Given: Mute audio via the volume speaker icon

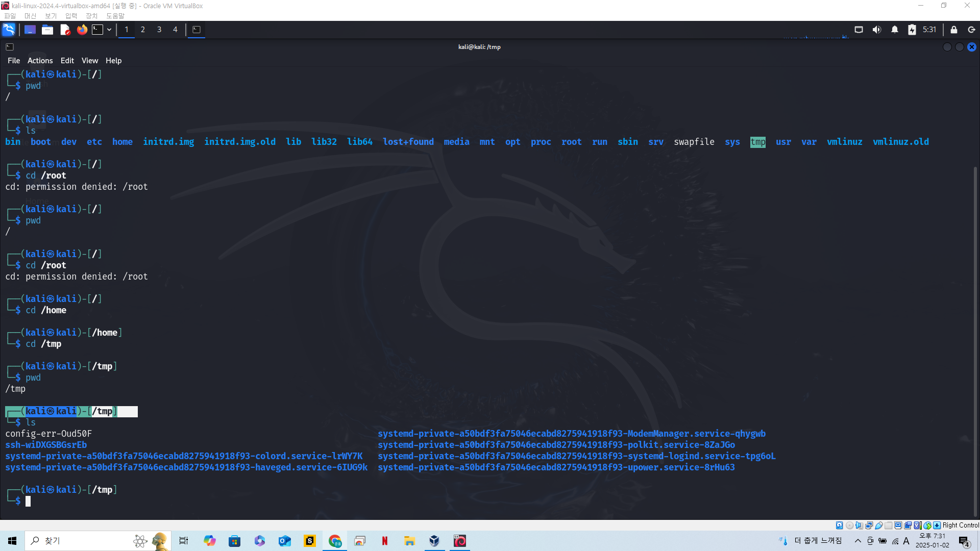Looking at the screenshot, I should (x=876, y=30).
